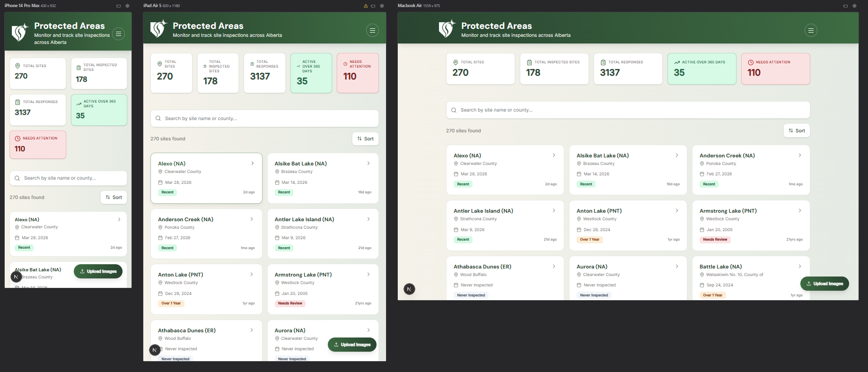Screen dimensions: 868x372
Task: Open Aurora (NA) card in Macbook view
Action: pos(628,278)
